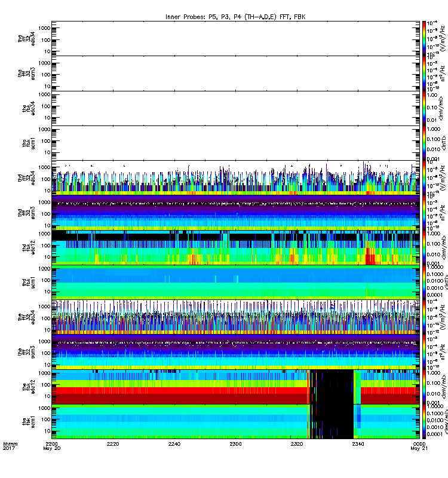Click the '1000' tick of the tha fff edc34 panel
Screen dimensions: 448x478
[44, 28]
